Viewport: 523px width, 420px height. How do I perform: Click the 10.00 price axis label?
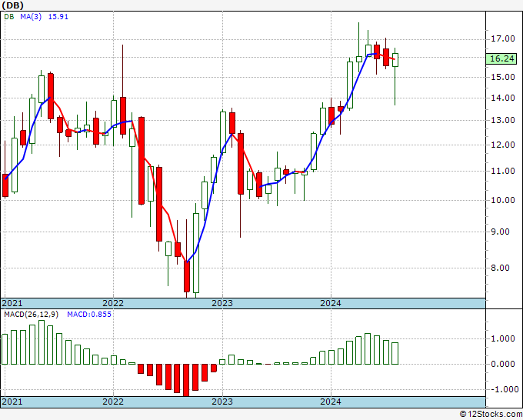[x=503, y=200]
